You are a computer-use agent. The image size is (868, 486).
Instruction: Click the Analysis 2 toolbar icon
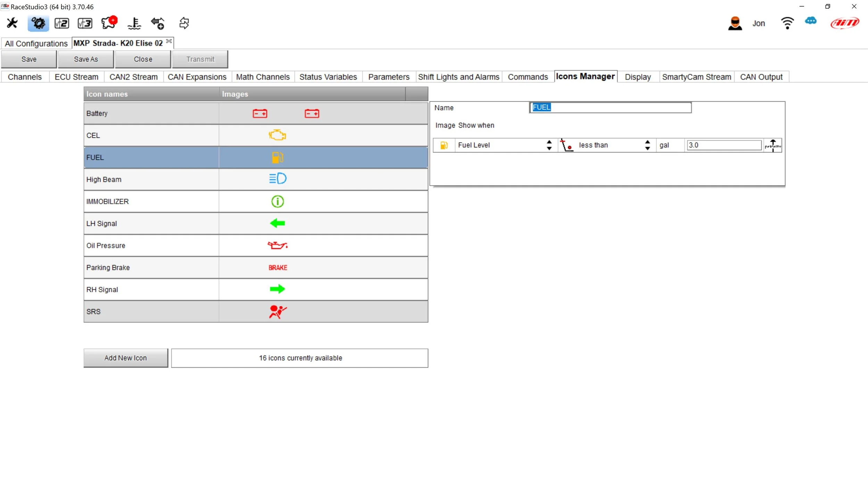[62, 23]
